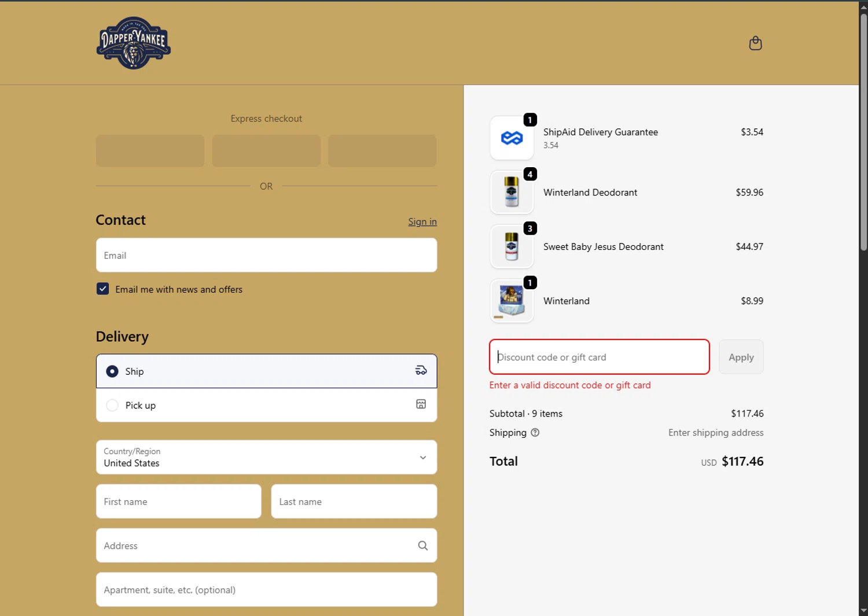Open the Country/Region dropdown
Screen dimensions: 868x616
(266, 457)
